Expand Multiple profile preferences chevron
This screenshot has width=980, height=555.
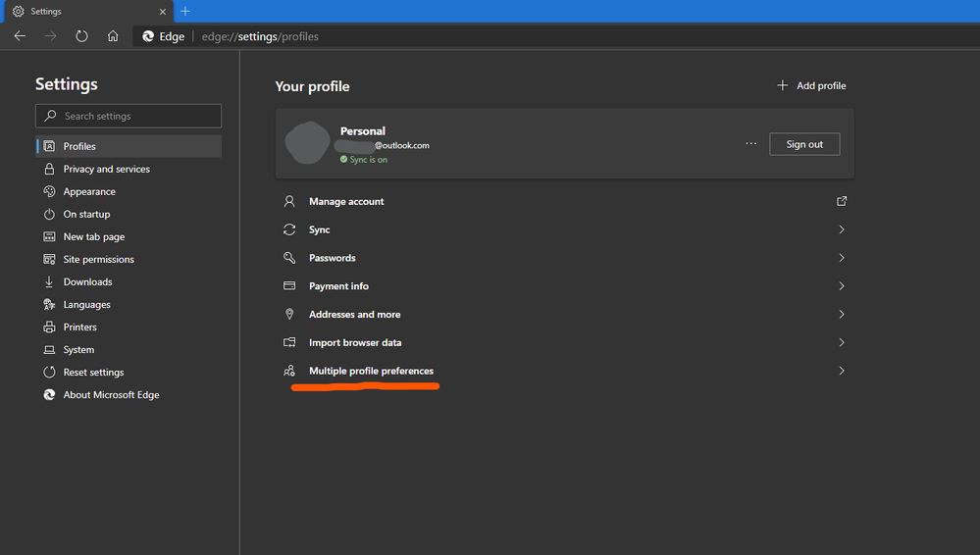(x=842, y=371)
